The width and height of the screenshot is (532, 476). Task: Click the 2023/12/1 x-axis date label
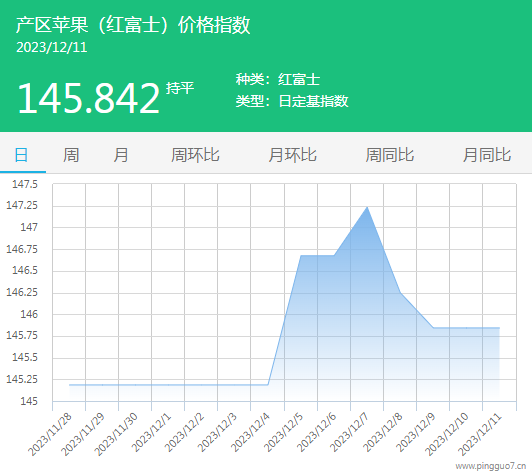(151, 433)
